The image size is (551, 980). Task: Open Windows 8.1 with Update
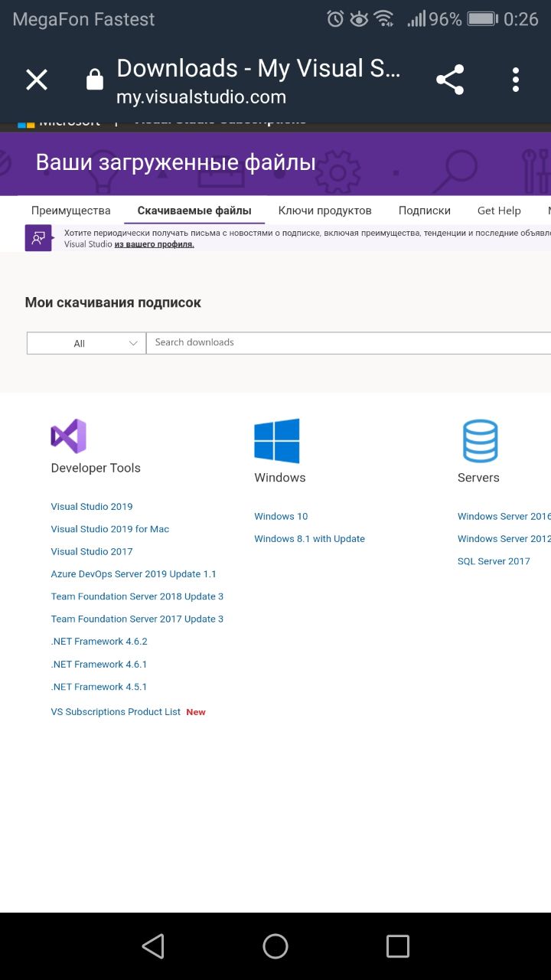tap(310, 539)
